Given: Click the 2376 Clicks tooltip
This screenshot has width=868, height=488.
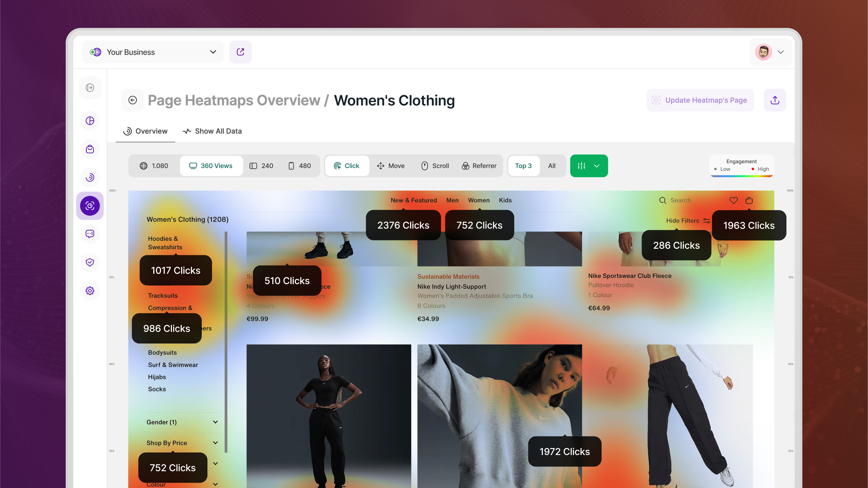Looking at the screenshot, I should (x=403, y=225).
